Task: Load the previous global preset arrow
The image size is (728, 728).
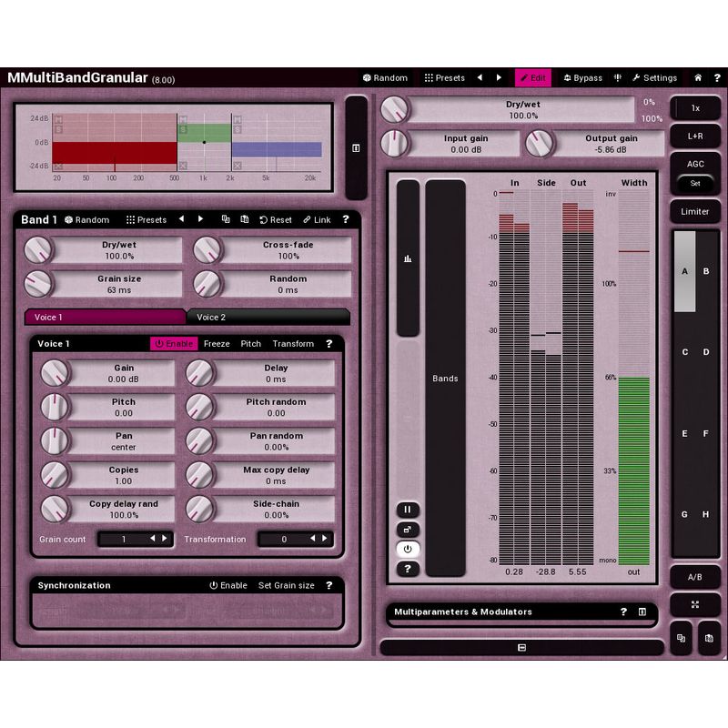Action: tap(480, 77)
